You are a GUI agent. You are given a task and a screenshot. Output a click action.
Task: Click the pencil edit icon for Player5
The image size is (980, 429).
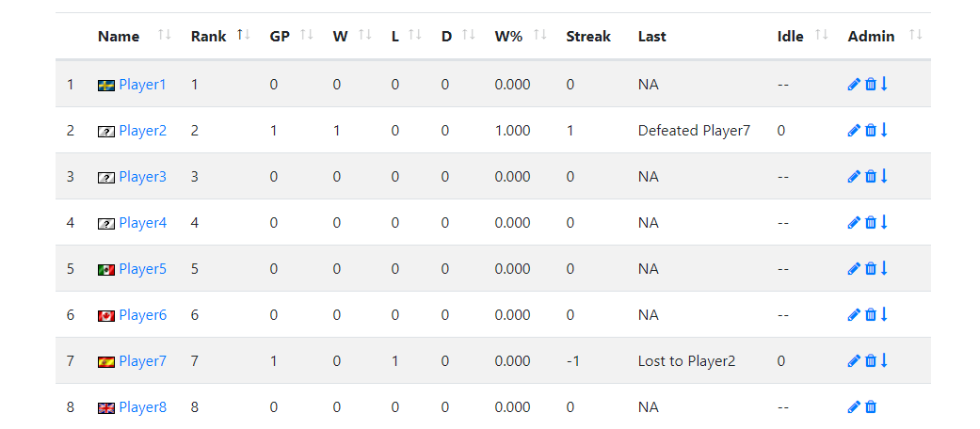point(854,268)
